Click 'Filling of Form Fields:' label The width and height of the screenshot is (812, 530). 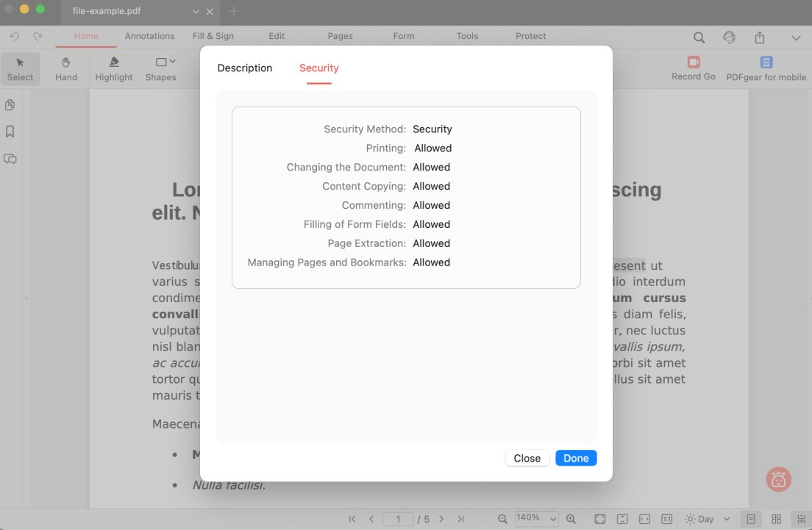(355, 224)
